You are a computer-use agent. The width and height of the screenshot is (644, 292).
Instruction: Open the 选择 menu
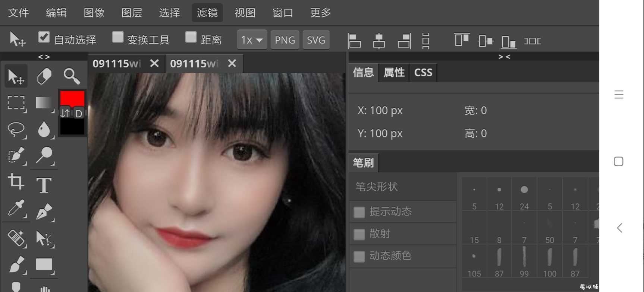pyautogui.click(x=170, y=13)
